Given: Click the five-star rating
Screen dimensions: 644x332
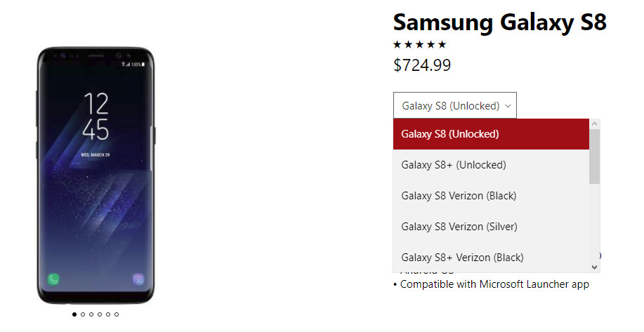Looking at the screenshot, I should 419,44.
